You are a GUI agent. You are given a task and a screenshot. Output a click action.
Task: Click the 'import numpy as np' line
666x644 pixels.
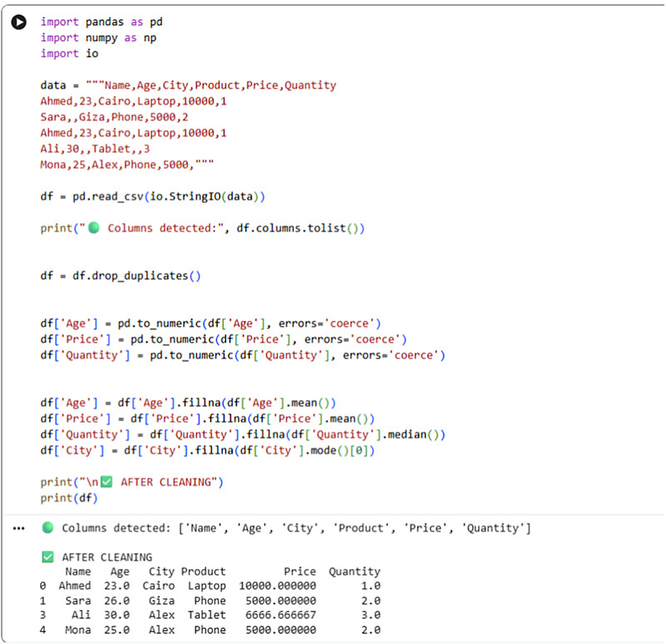98,37
